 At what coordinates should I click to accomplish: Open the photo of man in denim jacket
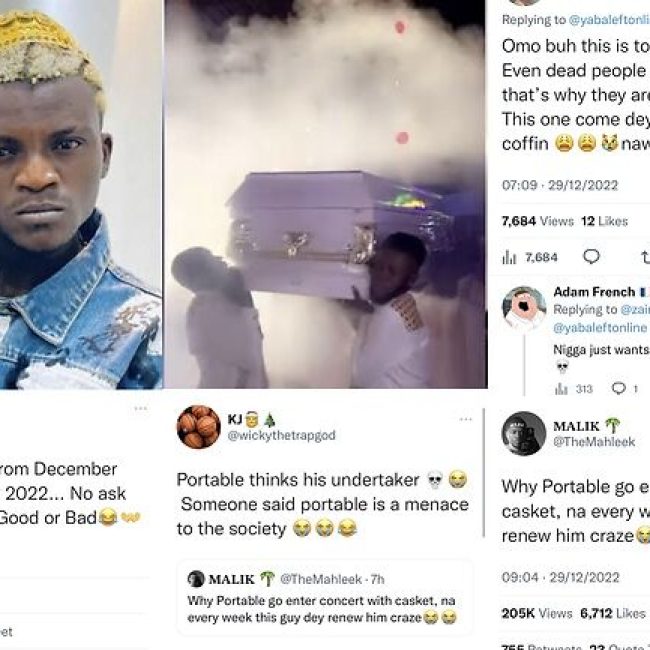click(81, 194)
